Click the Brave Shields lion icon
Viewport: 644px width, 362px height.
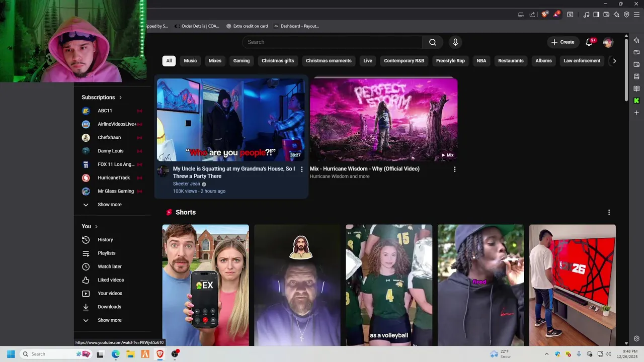544,15
